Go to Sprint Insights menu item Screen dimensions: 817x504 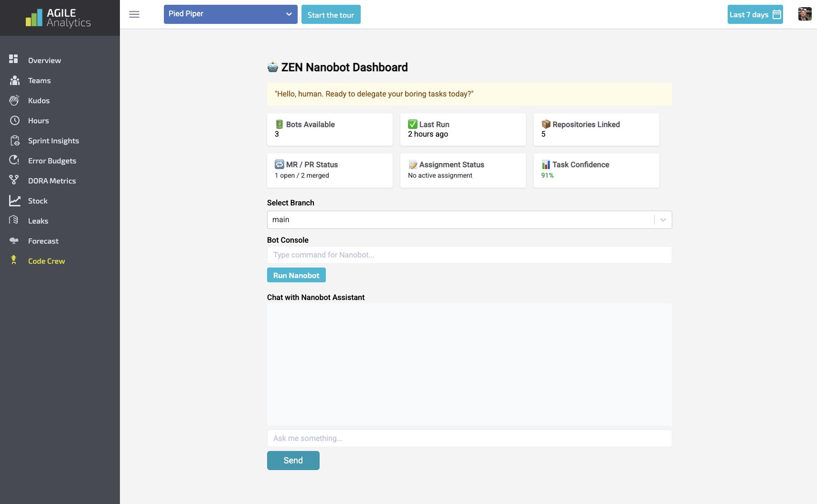point(54,141)
